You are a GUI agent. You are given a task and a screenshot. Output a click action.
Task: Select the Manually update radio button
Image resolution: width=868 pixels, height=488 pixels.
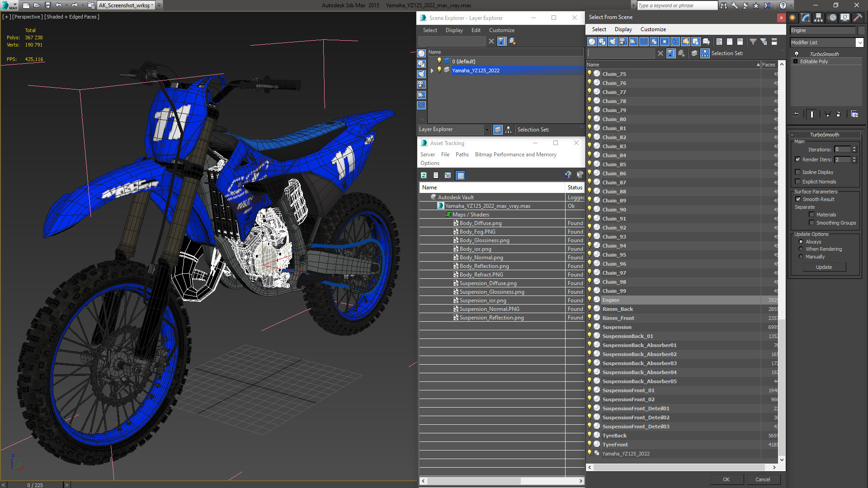pos(801,257)
